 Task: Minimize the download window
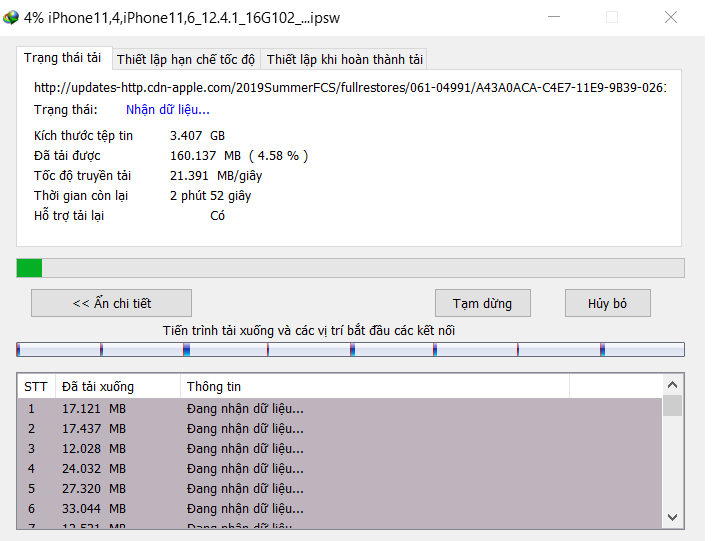(554, 17)
